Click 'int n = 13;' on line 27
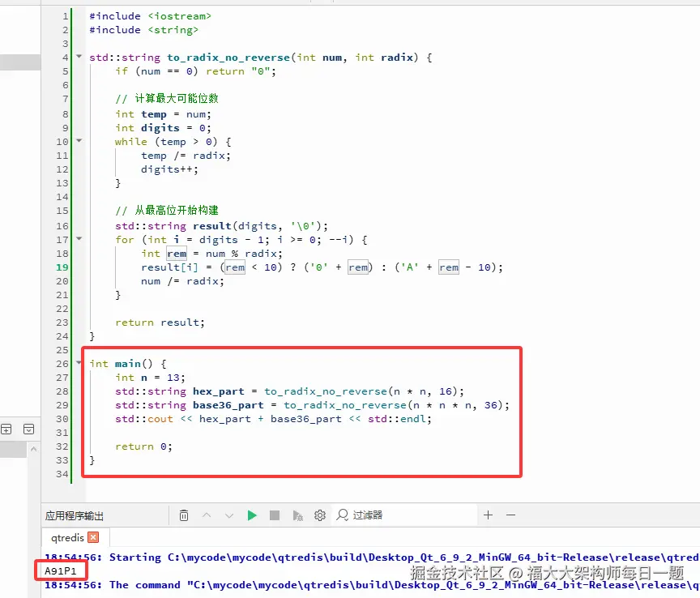 click(150, 378)
